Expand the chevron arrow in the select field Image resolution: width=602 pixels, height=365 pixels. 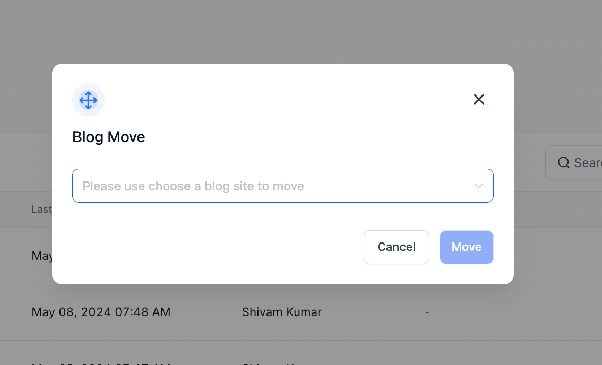click(478, 186)
